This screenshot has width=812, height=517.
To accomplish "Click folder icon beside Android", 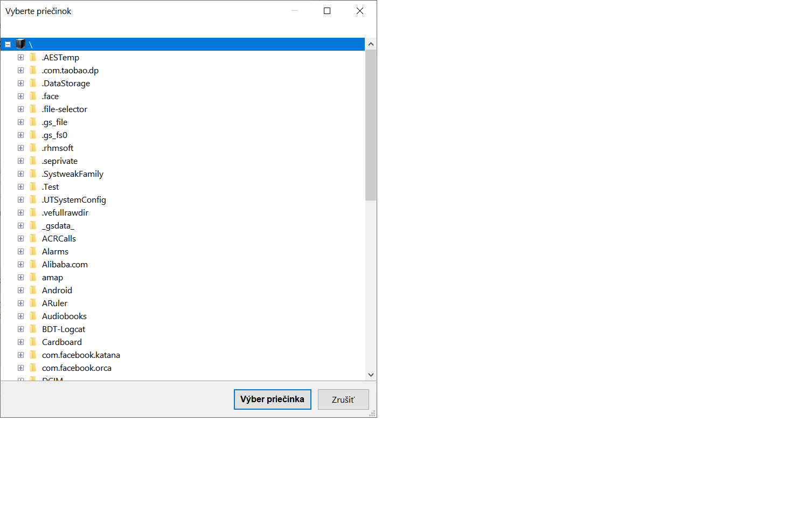I will click(33, 290).
